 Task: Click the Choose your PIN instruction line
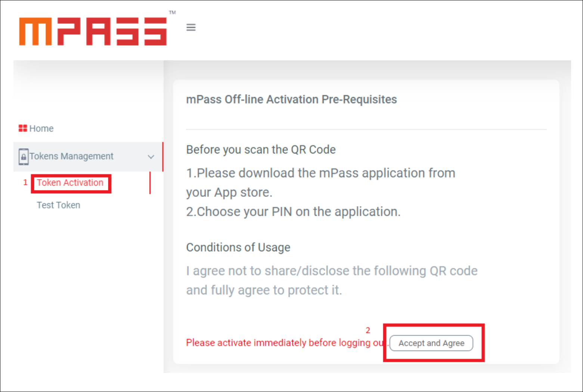pyautogui.click(x=293, y=212)
